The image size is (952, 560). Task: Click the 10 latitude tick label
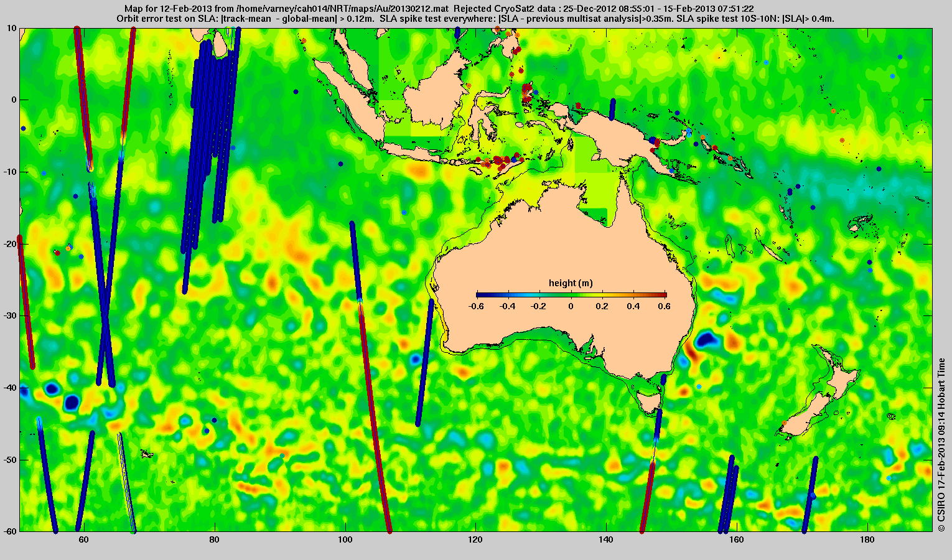12,28
